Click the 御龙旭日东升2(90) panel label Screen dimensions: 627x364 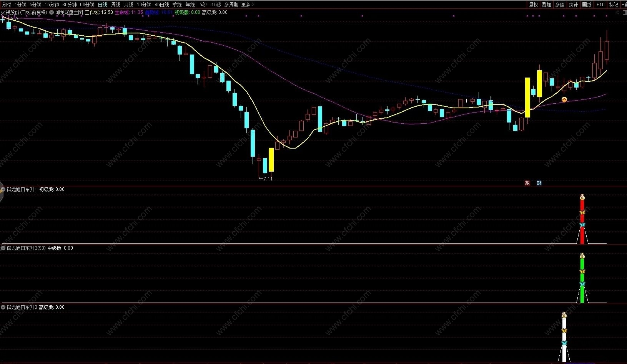[x=26, y=248]
